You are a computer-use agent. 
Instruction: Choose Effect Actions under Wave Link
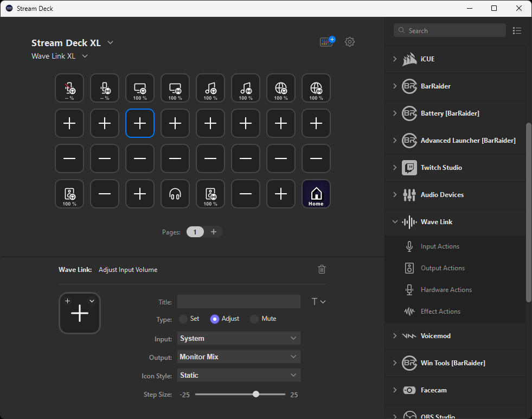[440, 312]
